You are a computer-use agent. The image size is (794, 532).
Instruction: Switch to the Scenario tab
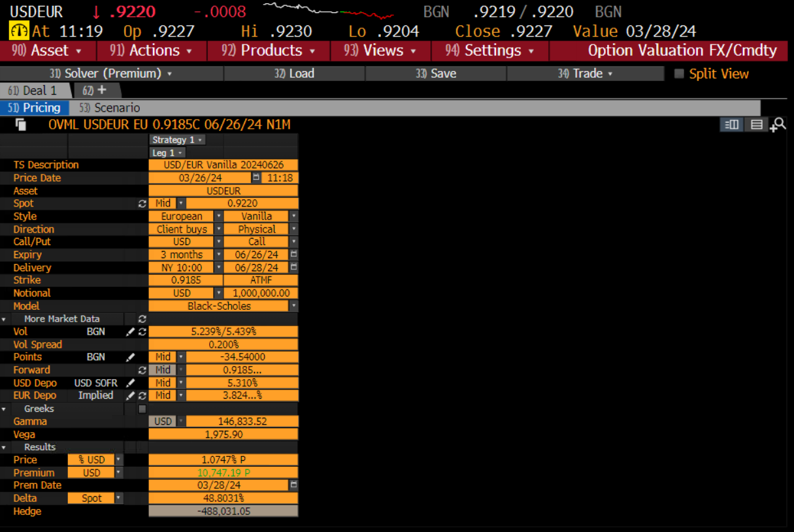coord(108,108)
